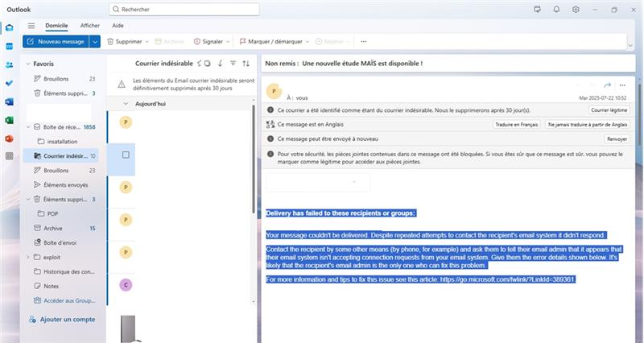The width and height of the screenshot is (644, 343).
Task: Open the Marquer / démarquer dropdown arrow
Action: (308, 42)
